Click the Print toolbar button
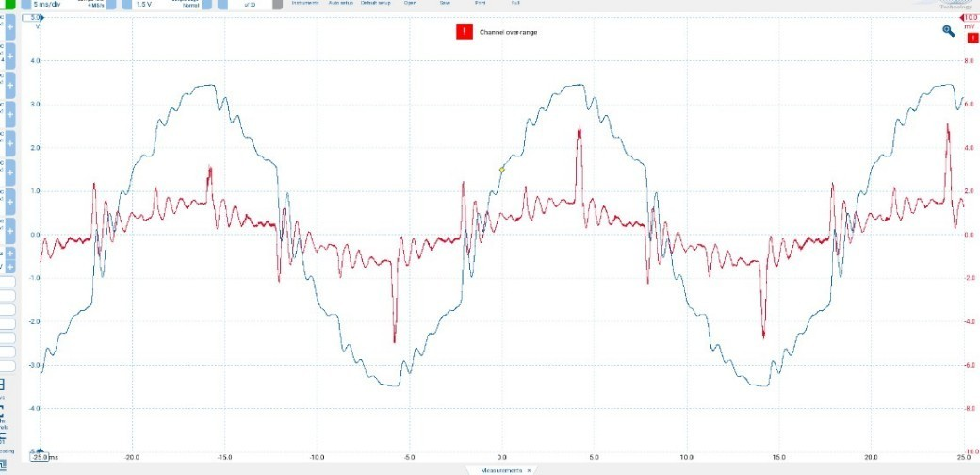Screen dimensions: 980x475 [x=480, y=3]
